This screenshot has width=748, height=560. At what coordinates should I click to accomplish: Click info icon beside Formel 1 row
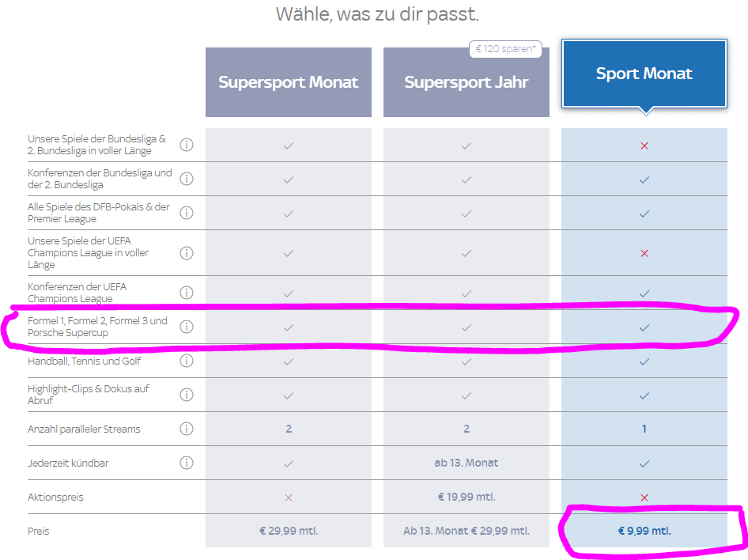coord(187,327)
